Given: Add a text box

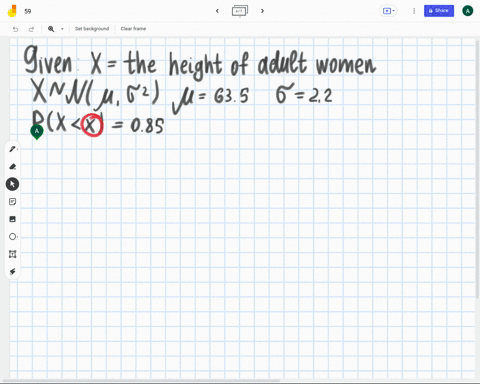Looking at the screenshot, I should pyautogui.click(x=13, y=254).
